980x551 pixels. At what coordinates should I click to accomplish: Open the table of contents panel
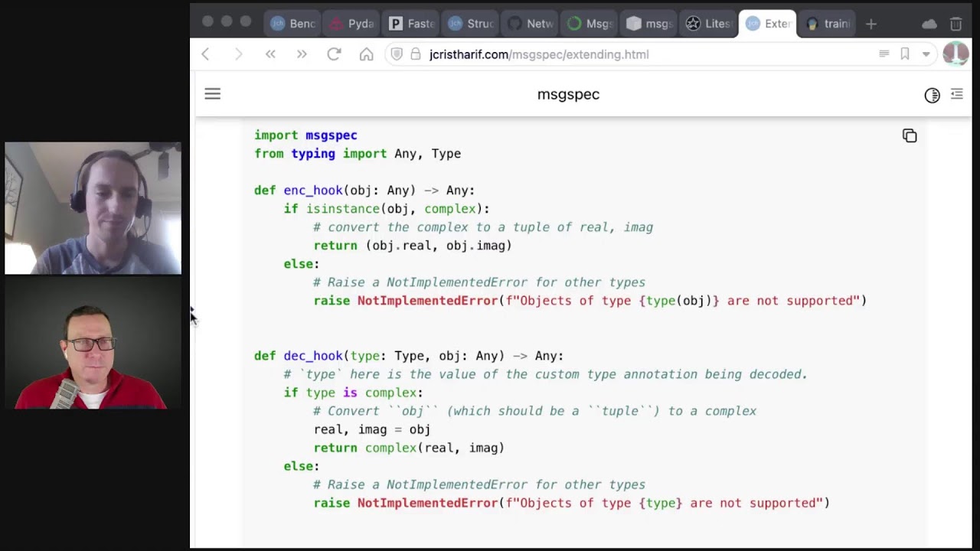(x=956, y=94)
